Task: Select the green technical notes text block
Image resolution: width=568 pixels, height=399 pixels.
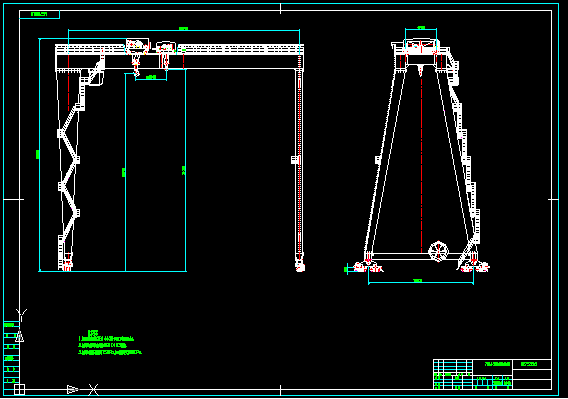Action: point(110,342)
